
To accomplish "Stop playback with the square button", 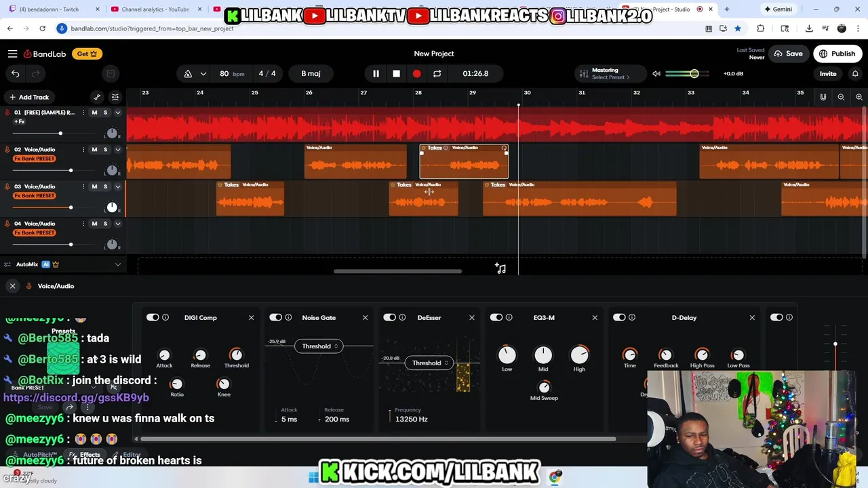I will click(396, 73).
